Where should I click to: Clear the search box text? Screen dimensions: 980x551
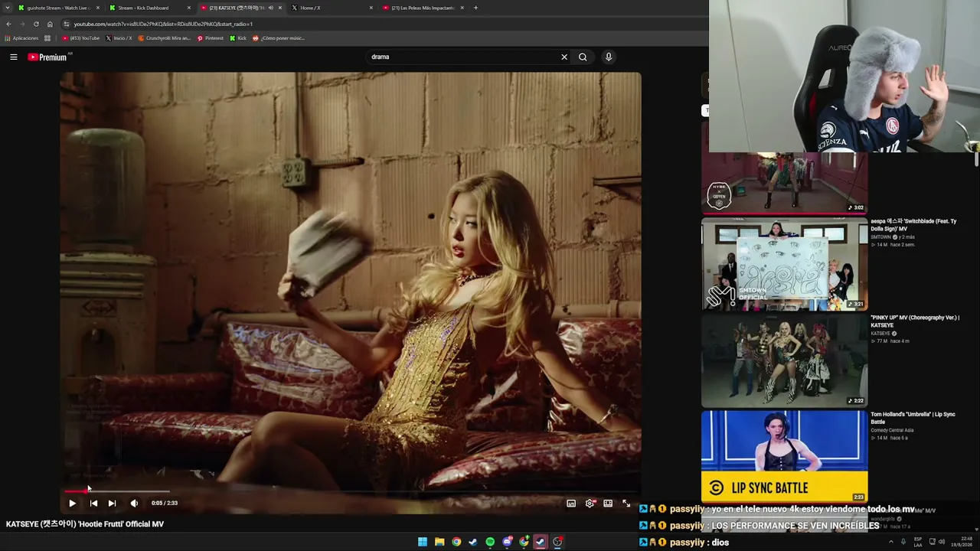564,57
